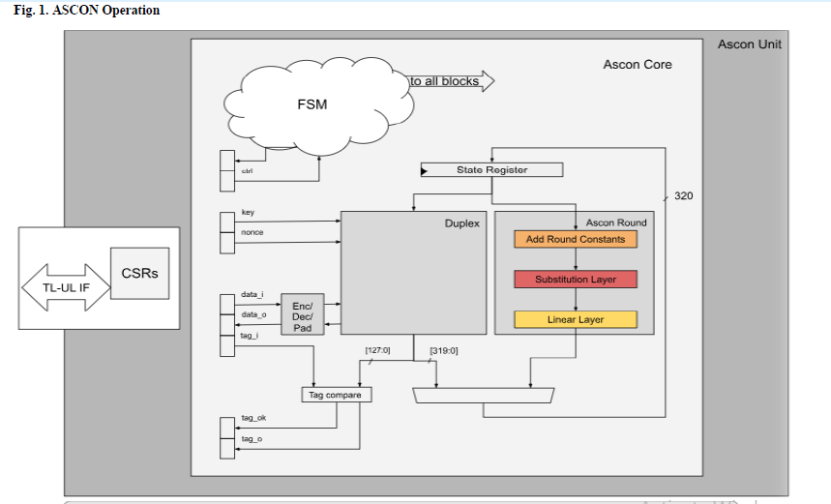
Task: Select the Ascon Core title text
Action: (638, 65)
